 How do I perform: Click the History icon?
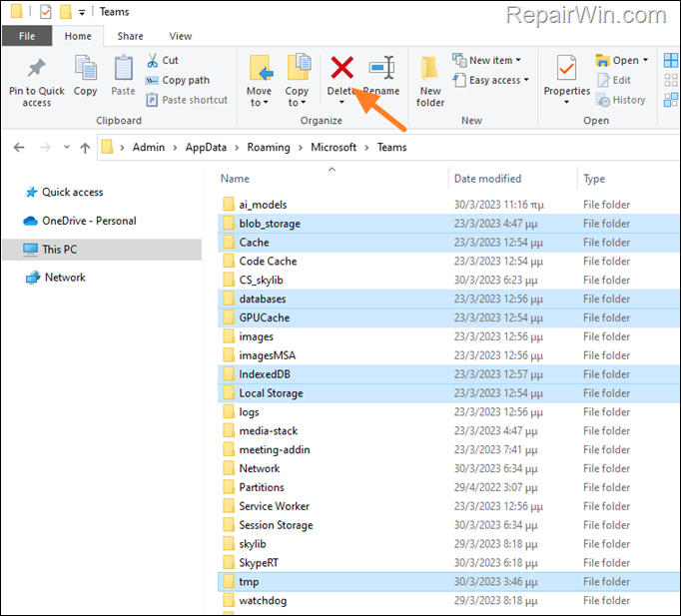click(603, 100)
